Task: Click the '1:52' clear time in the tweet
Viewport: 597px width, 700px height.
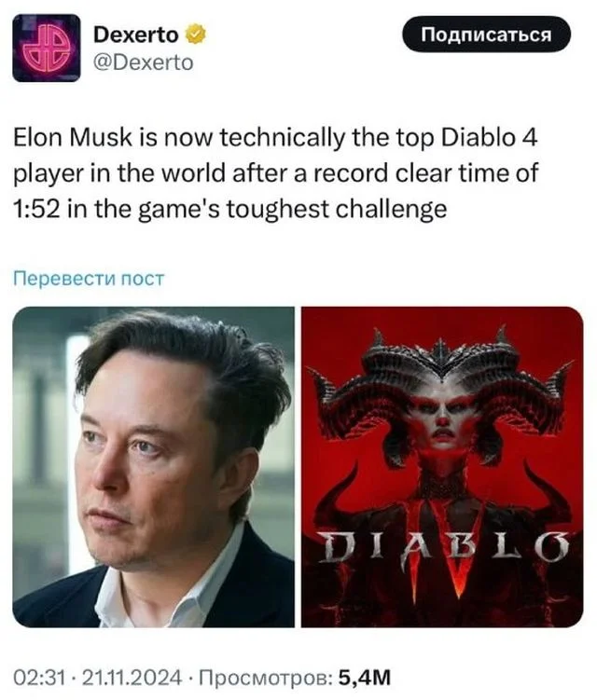Action: coord(36,209)
